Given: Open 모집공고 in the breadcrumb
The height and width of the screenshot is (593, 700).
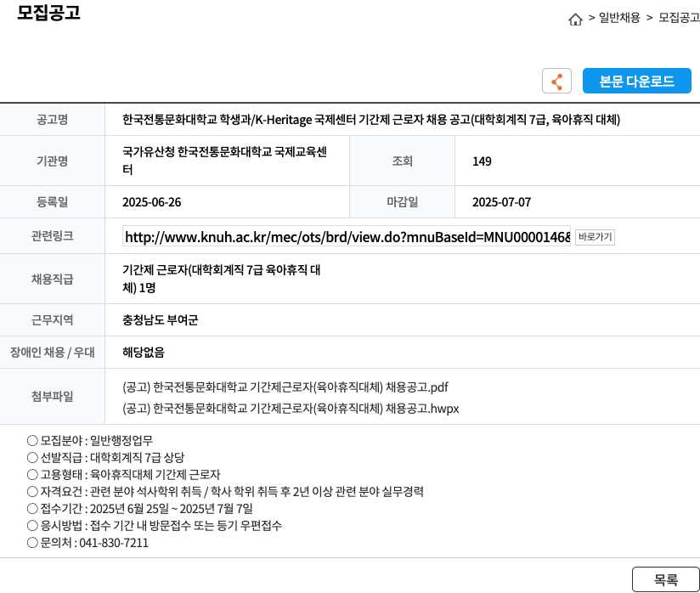Looking at the screenshot, I should (679, 18).
